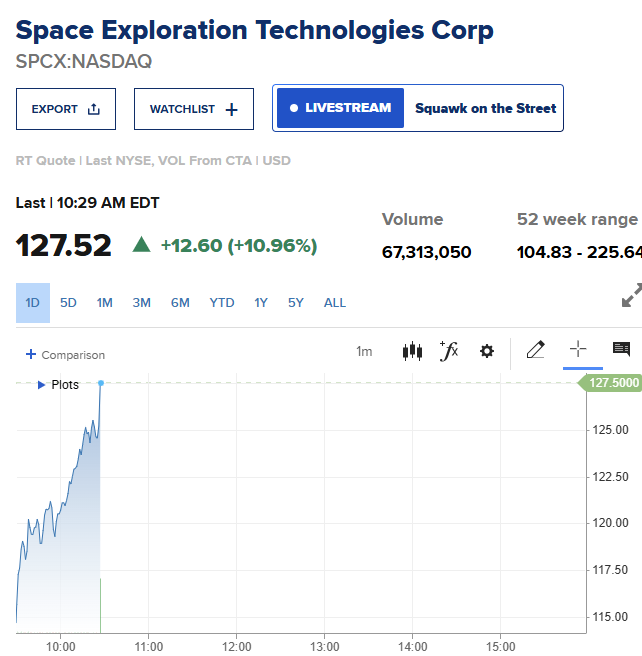Click the 127.5000 current price marker
The image size is (642, 656).
coord(610,383)
